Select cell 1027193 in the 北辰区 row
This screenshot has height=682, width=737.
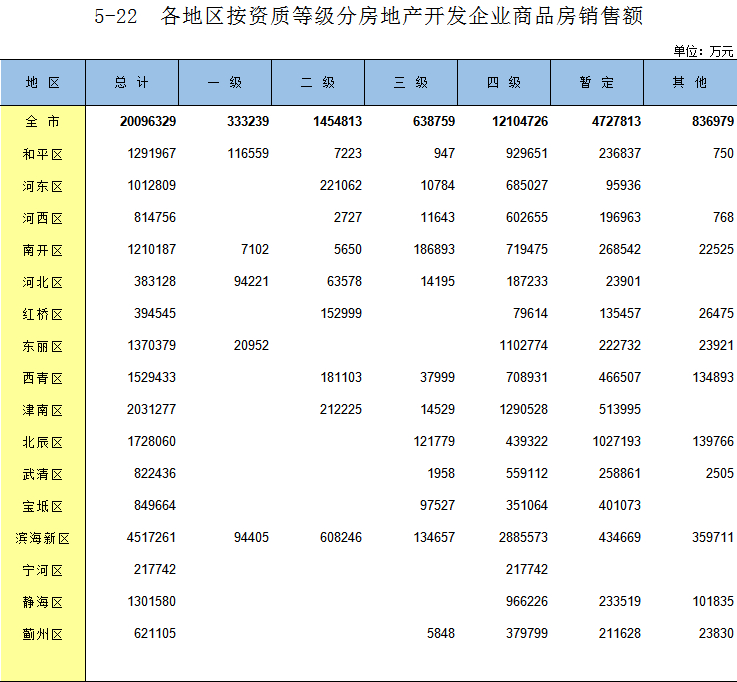click(617, 441)
